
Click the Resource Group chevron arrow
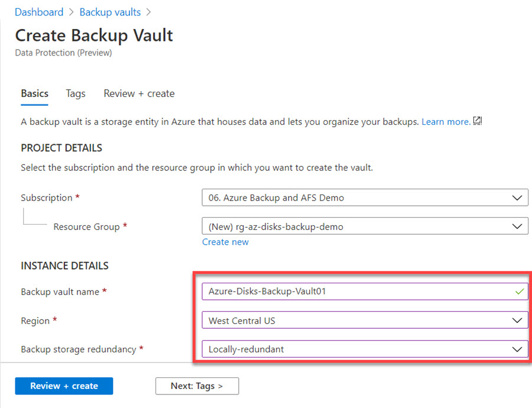[x=517, y=226]
